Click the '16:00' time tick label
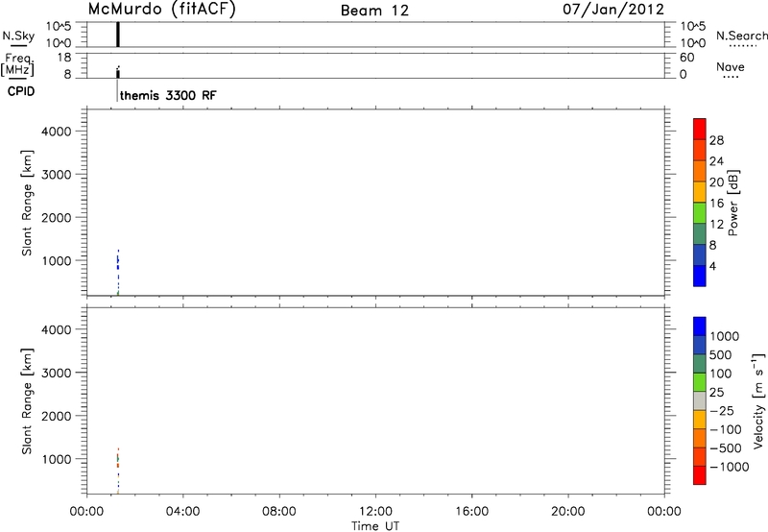This screenshot has width=768, height=532. pyautogui.click(x=471, y=512)
